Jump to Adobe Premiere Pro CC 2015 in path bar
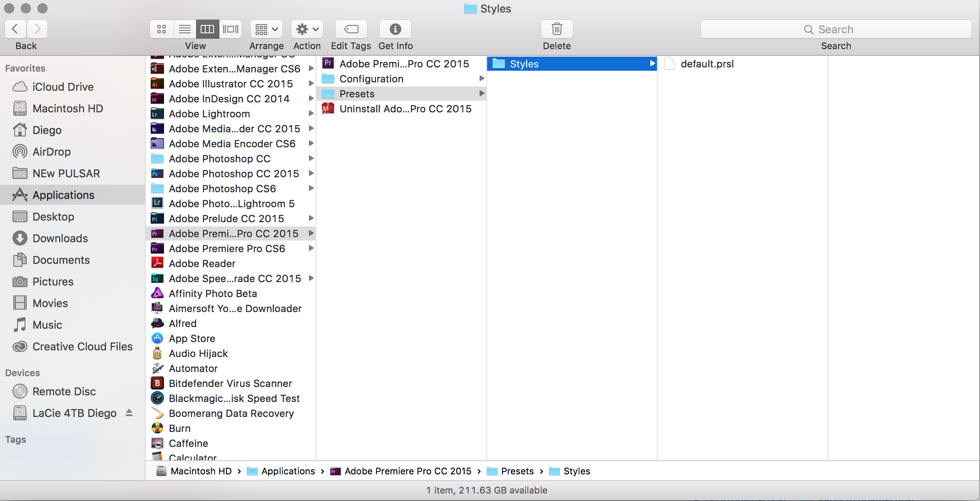The image size is (980, 501). tap(400, 471)
